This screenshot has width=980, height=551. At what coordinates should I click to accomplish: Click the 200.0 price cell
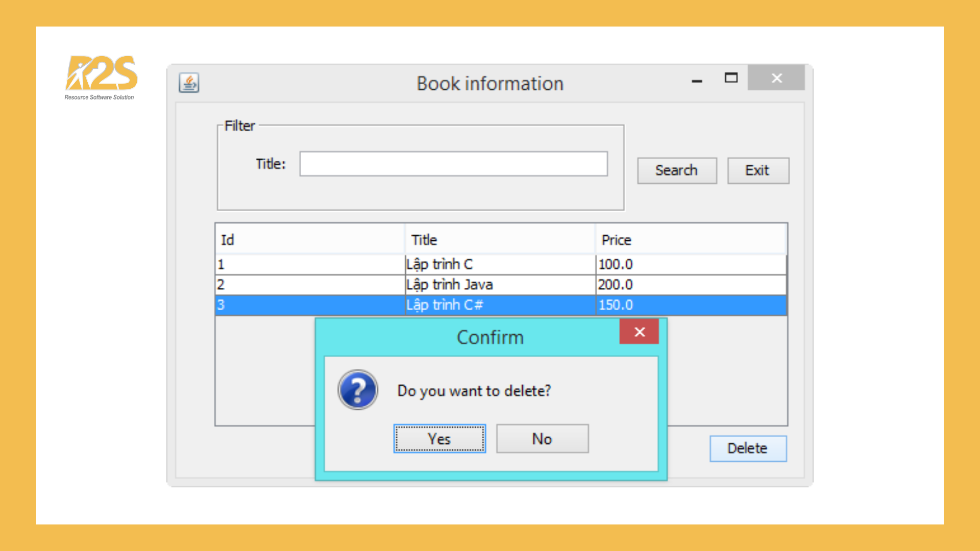pyautogui.click(x=616, y=285)
